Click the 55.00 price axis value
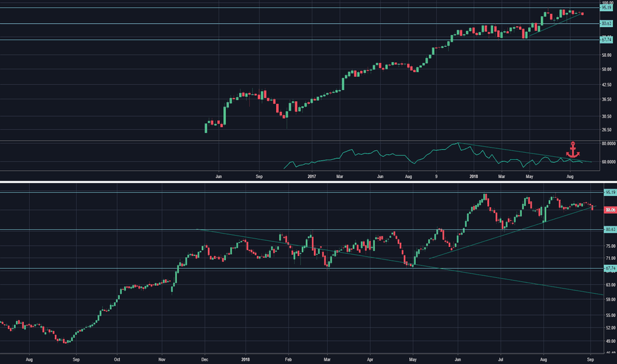 [x=610, y=316]
